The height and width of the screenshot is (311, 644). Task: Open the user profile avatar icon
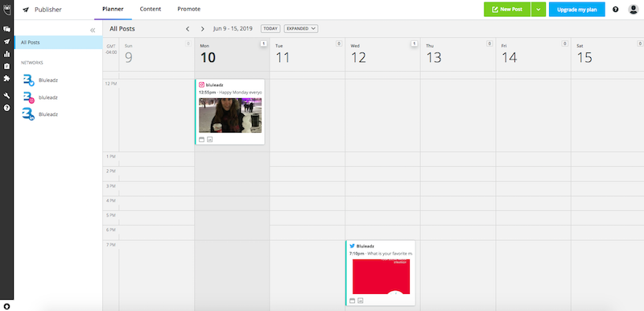(x=633, y=10)
